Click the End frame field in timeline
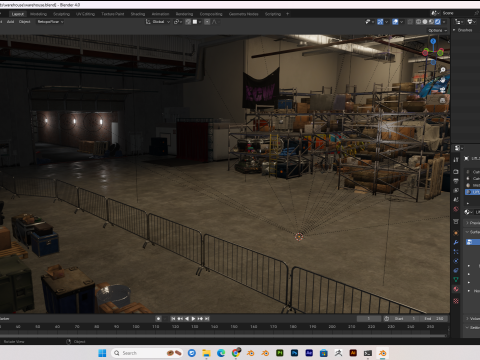Screen dimensions: 480x360 [x=434, y=319]
